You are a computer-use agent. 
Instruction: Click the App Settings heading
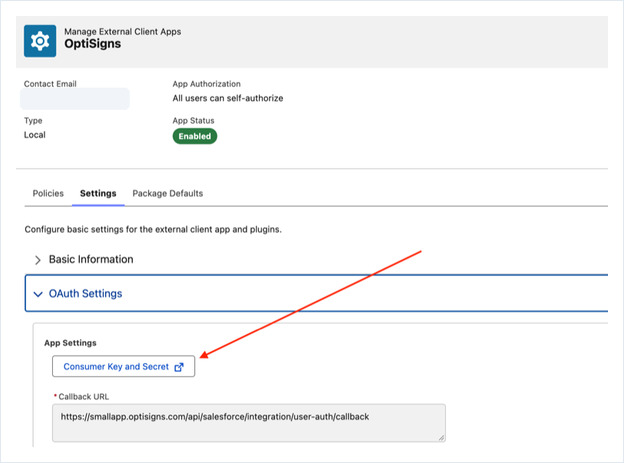70,343
